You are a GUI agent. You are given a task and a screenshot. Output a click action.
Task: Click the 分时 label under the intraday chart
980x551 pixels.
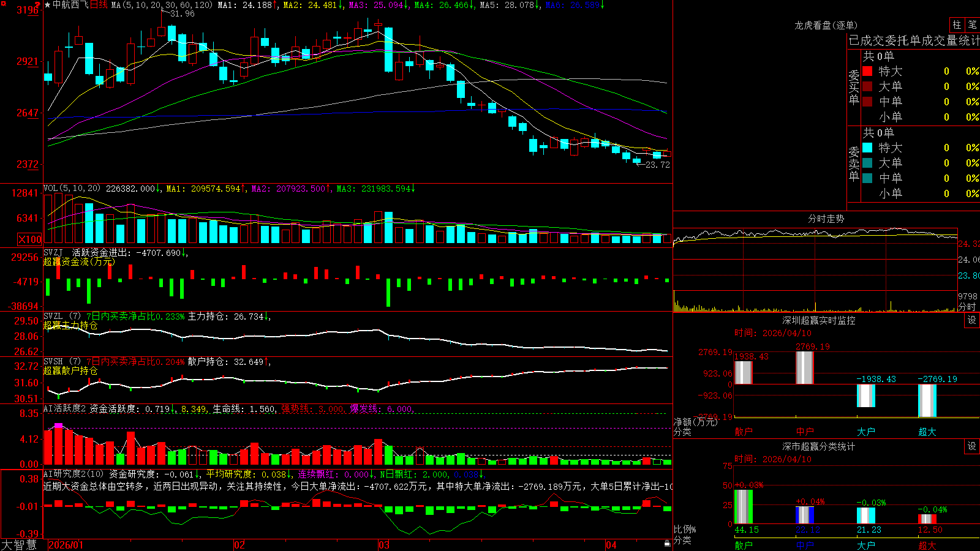(x=967, y=307)
